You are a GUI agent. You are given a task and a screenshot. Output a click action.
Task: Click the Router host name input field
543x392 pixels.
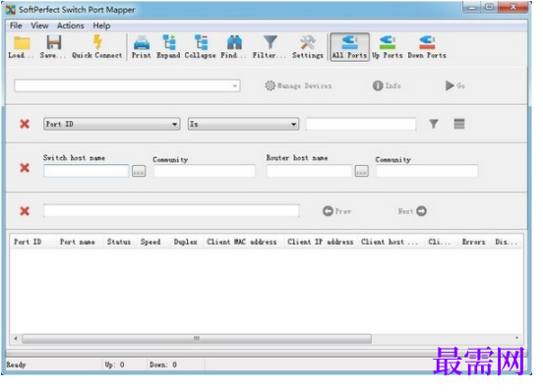(x=309, y=171)
